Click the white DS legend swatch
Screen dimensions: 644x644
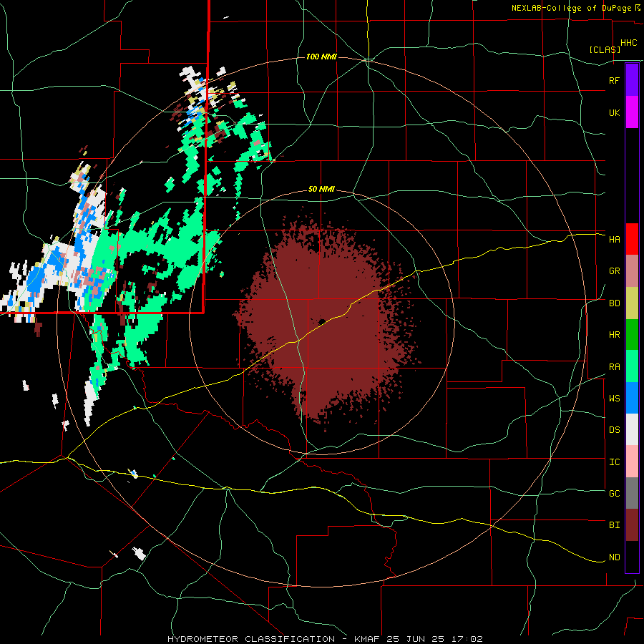pyautogui.click(x=632, y=429)
